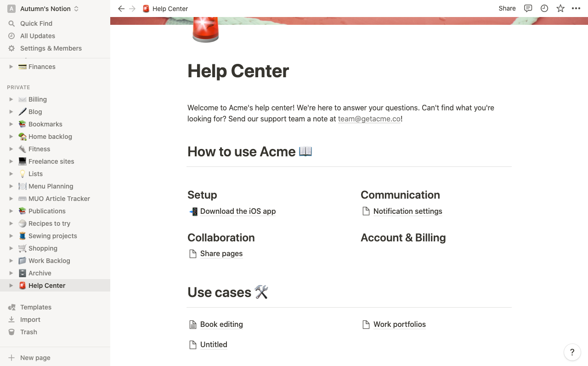Open the Blog page in sidebar
Viewport: 588px width, 366px height.
tap(55, 112)
